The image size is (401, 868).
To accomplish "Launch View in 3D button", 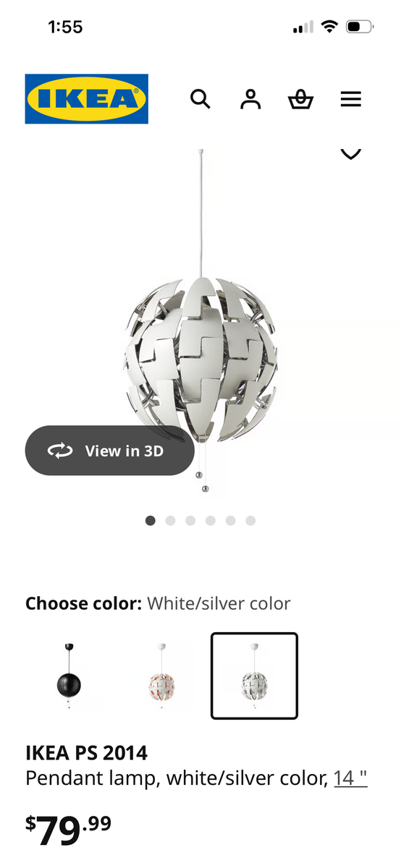I will [110, 451].
